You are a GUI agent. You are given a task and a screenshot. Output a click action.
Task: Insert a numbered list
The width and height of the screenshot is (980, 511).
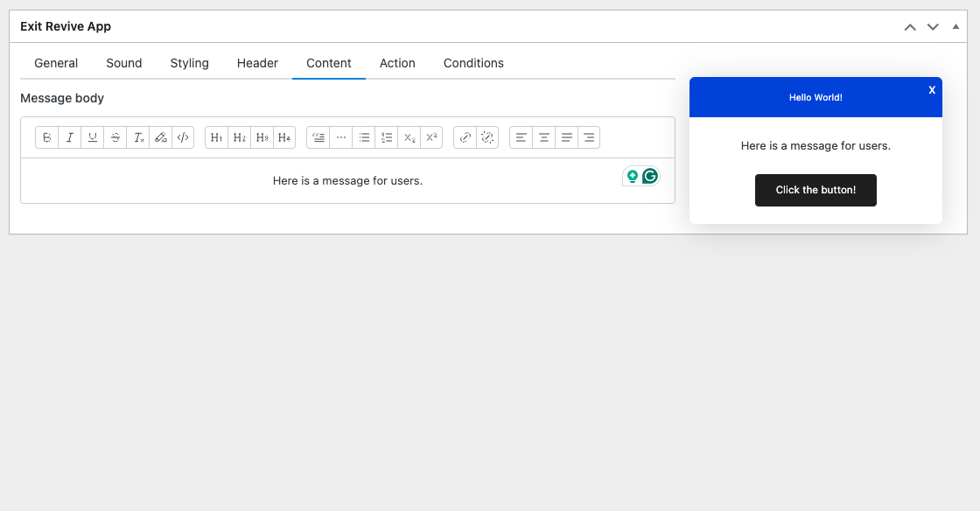[387, 137]
